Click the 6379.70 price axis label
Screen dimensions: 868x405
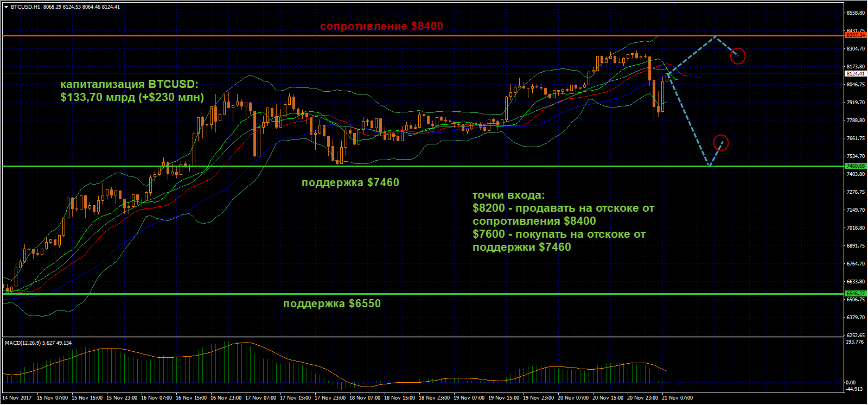coord(856,317)
